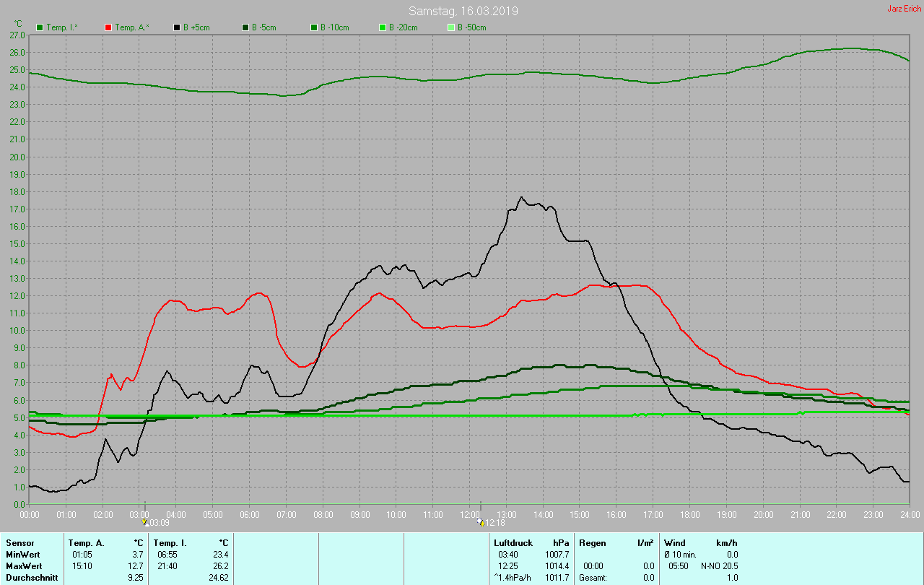Click the 03:09 timestamp marker label
Image resolution: width=924 pixels, height=585 pixels.
(159, 522)
